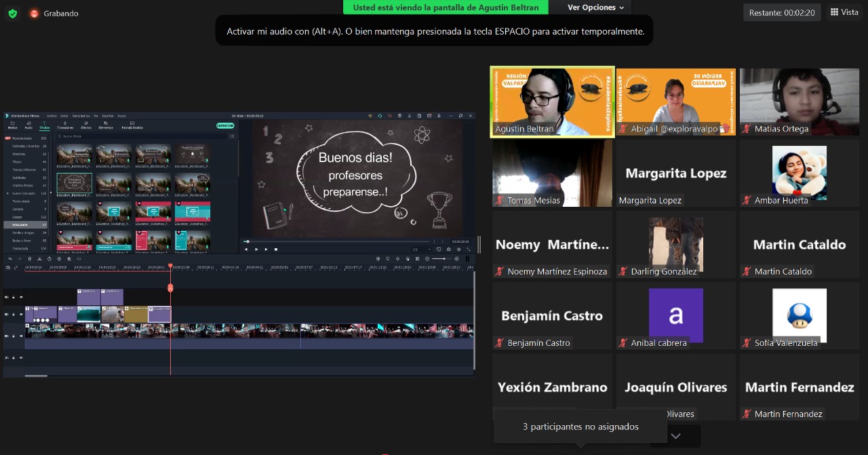The image size is (868, 455).
Task: Open the Archivo menu in Filmora
Action: (x=52, y=116)
